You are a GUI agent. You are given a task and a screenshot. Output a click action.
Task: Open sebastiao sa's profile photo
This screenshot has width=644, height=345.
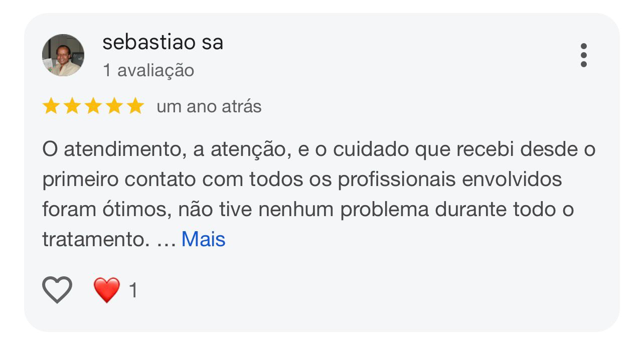click(63, 55)
